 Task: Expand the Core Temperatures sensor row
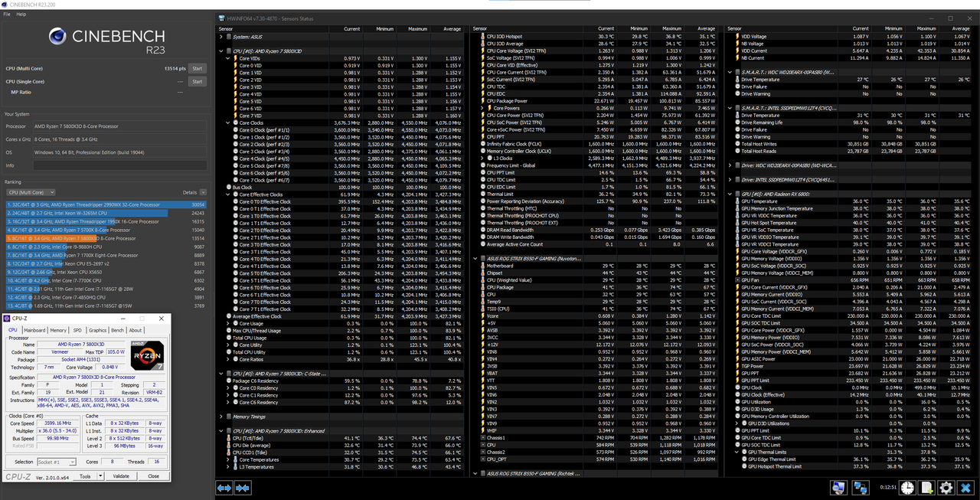coord(229,459)
